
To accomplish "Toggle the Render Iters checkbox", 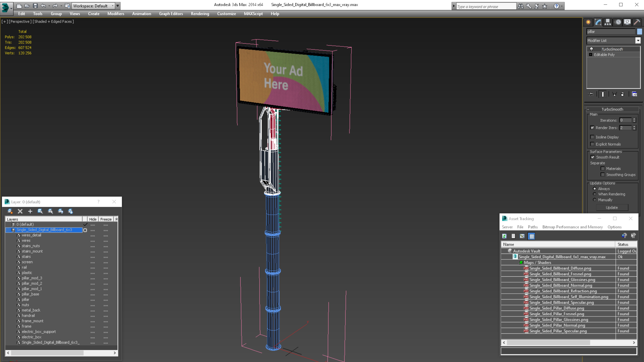I will click(592, 128).
